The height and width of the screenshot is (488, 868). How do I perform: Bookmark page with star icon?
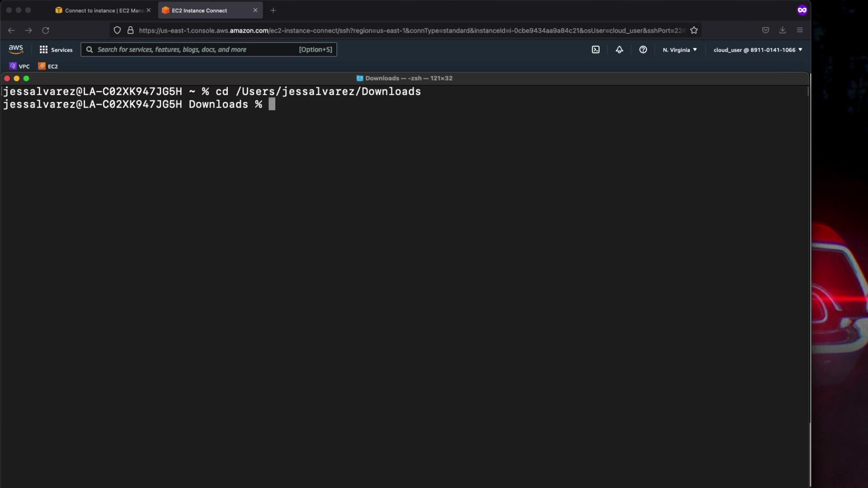coord(694,30)
